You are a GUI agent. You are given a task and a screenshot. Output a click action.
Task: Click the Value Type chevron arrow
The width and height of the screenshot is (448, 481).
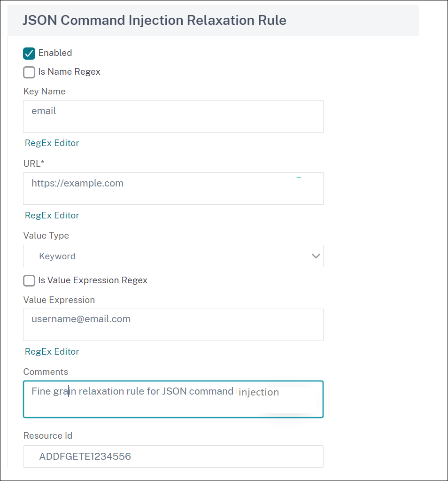[x=316, y=256]
